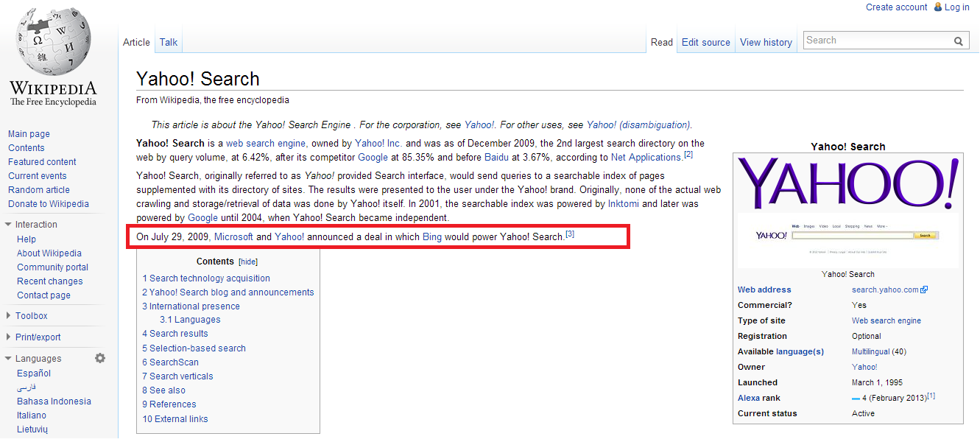Jump to the SearchScan section
Viewport: 980px width, 442px height.
tap(171, 362)
